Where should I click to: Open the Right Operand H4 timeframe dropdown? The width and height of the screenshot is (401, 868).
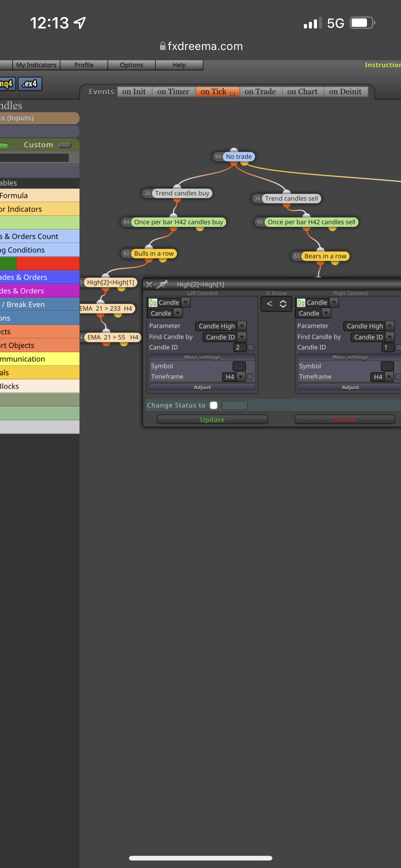[389, 377]
